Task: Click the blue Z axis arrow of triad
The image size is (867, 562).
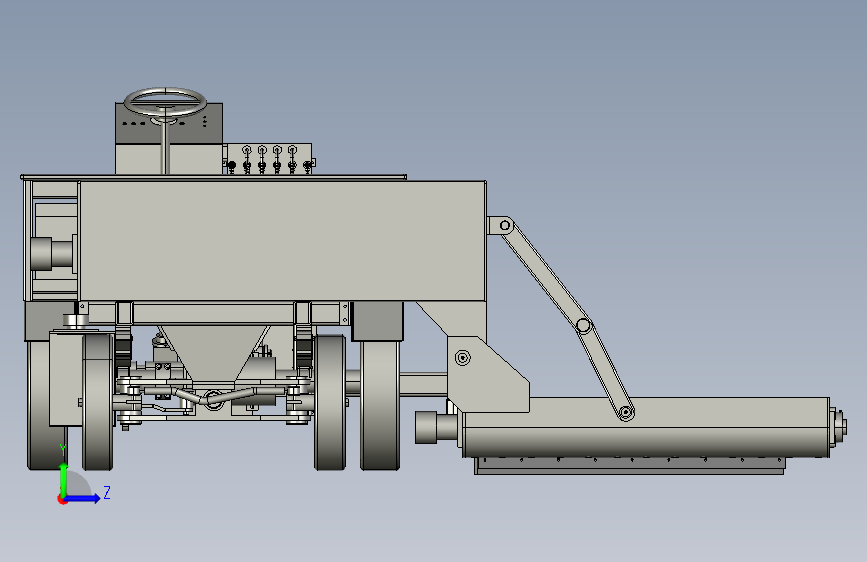Action: click(84, 498)
